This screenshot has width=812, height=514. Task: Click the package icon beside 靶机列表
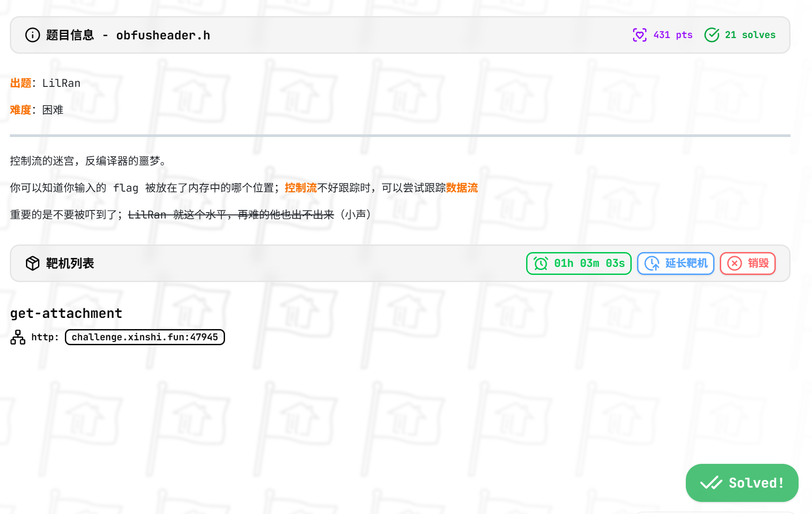click(33, 263)
